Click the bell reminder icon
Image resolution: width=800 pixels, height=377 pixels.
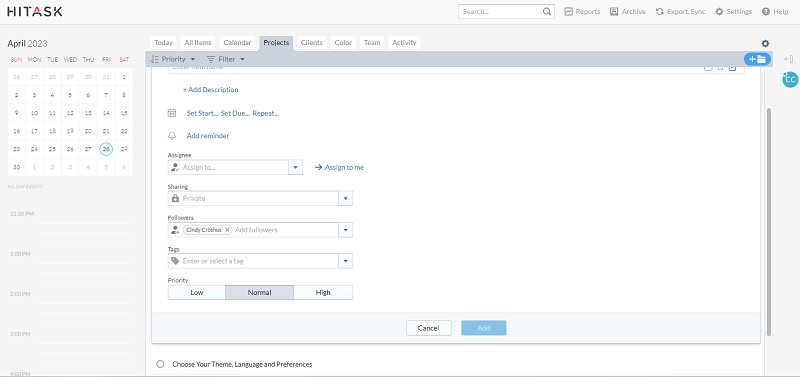pos(172,136)
